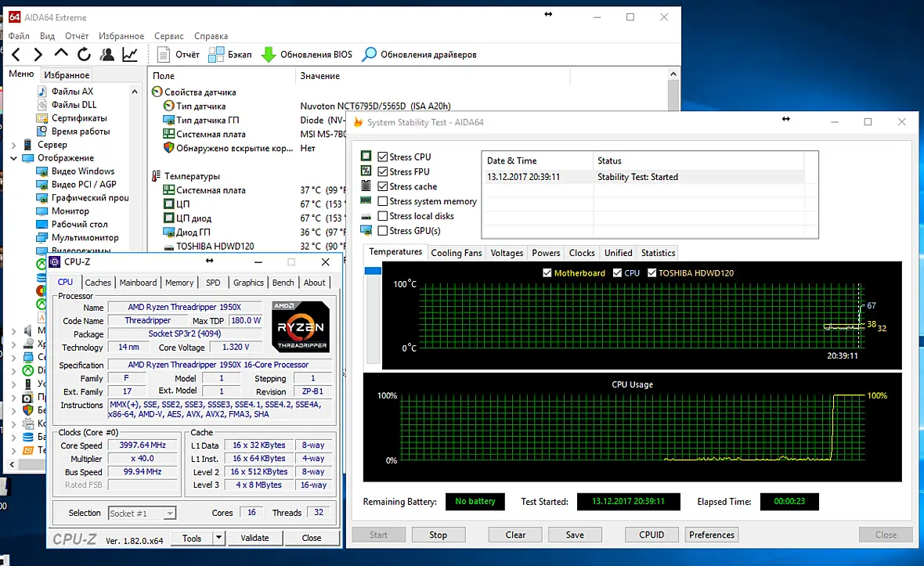Viewport: 924px width, 566px height.
Task: Click scroll up arrow in AIDA64 value pane
Action: 673,74
